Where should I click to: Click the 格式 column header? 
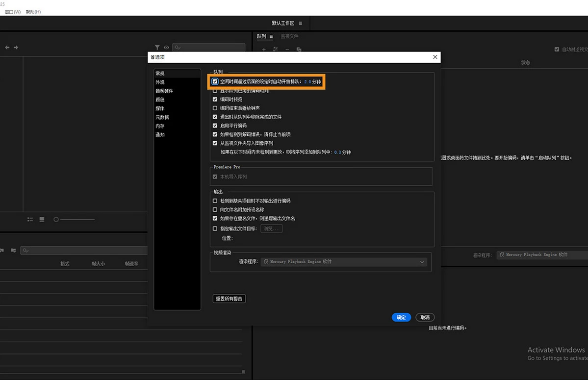click(65, 264)
